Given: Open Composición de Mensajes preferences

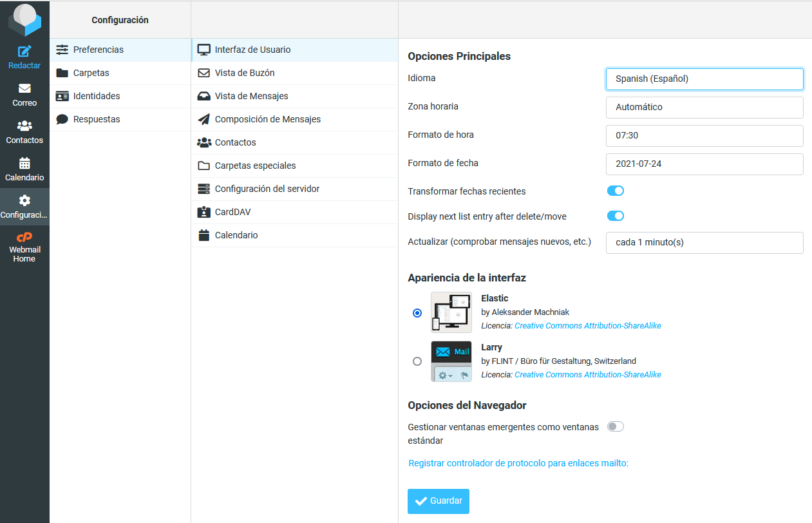Looking at the screenshot, I should coord(267,119).
